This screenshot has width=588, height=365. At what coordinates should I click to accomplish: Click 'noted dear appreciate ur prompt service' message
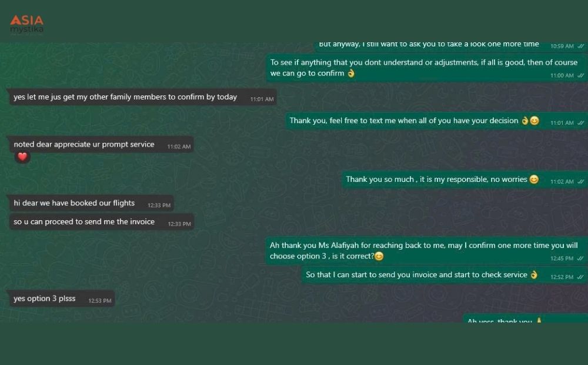[x=101, y=145]
